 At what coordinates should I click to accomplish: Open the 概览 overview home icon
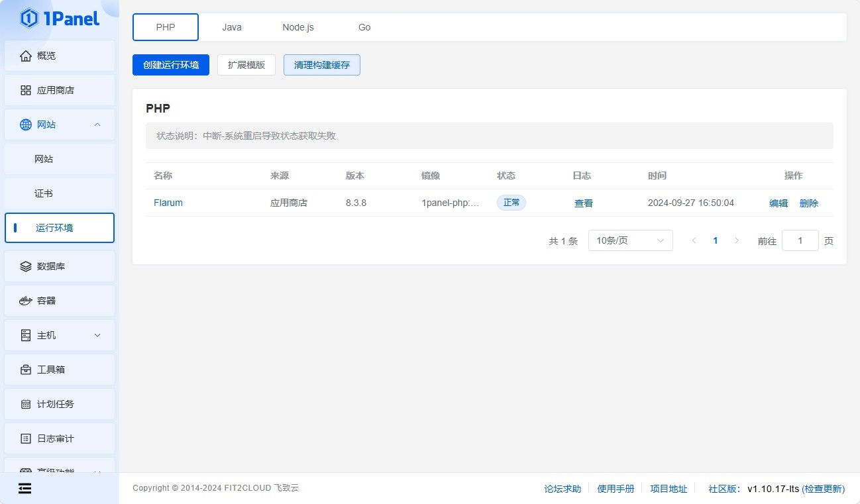pos(26,56)
